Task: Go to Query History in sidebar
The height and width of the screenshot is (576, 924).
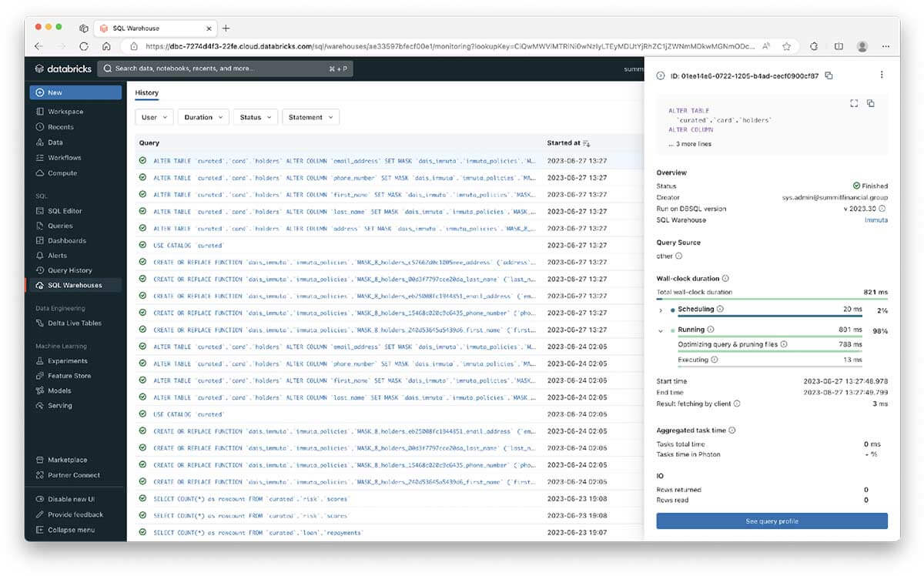Action: click(x=69, y=270)
